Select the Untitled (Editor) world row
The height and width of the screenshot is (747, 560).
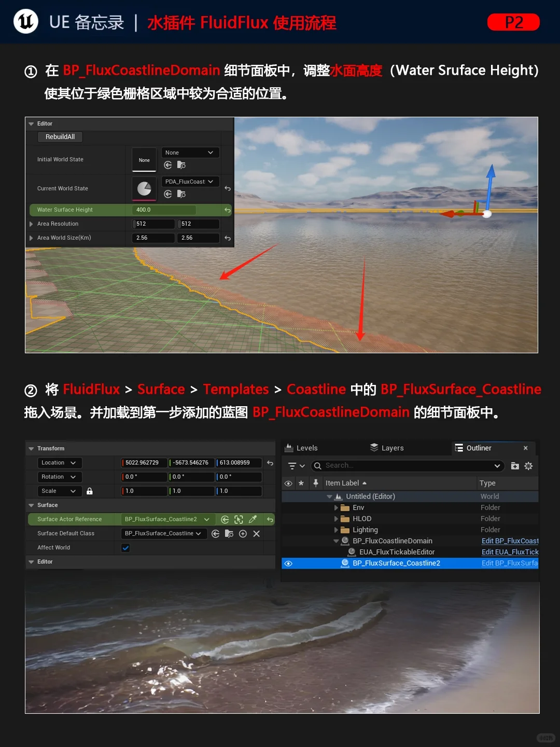(410, 496)
